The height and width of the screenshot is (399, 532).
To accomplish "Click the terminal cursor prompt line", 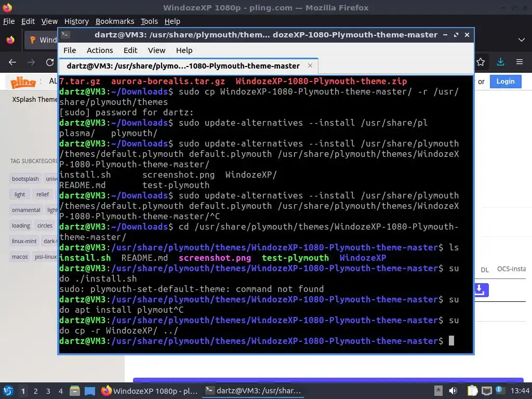I will tap(257, 341).
